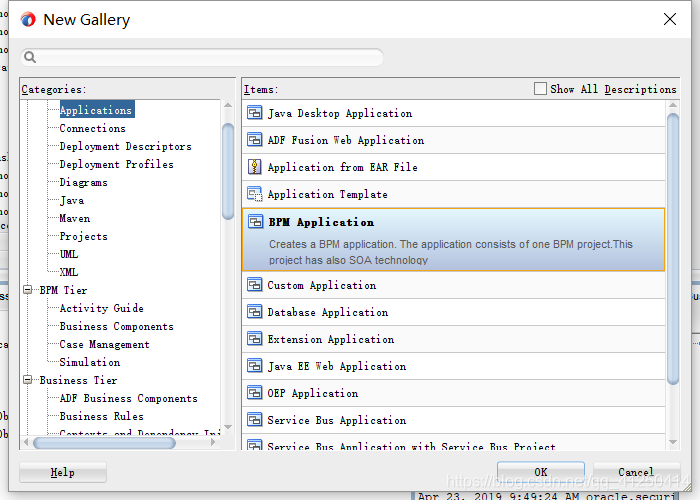Select BPM Application item title
This screenshot has width=700, height=500.
coord(321,222)
